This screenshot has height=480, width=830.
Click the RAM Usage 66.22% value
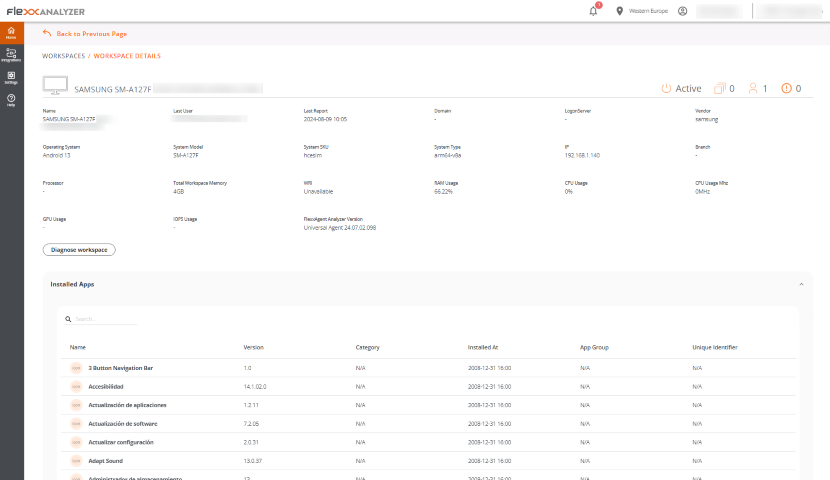[x=444, y=191]
